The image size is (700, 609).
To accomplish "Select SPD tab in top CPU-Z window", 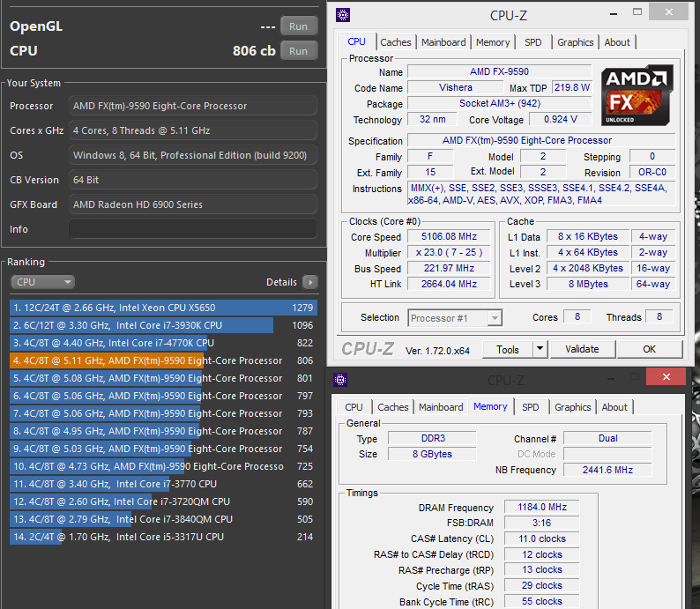I will tap(533, 42).
